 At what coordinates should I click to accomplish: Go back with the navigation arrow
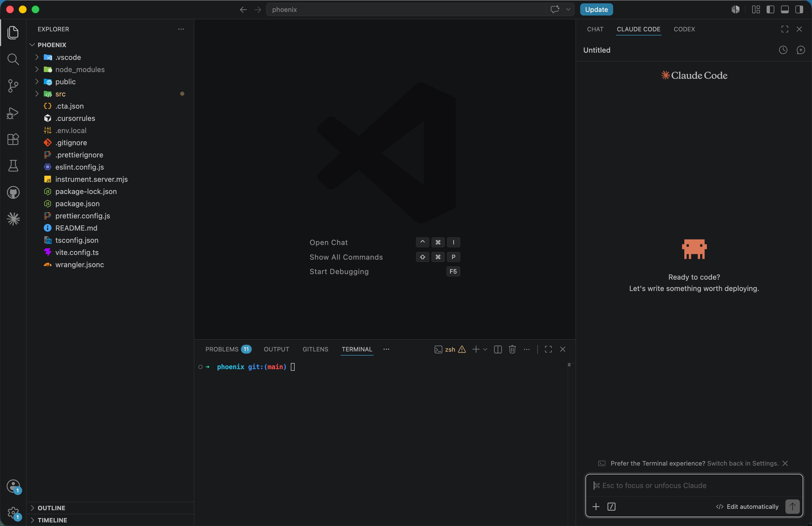pos(243,9)
